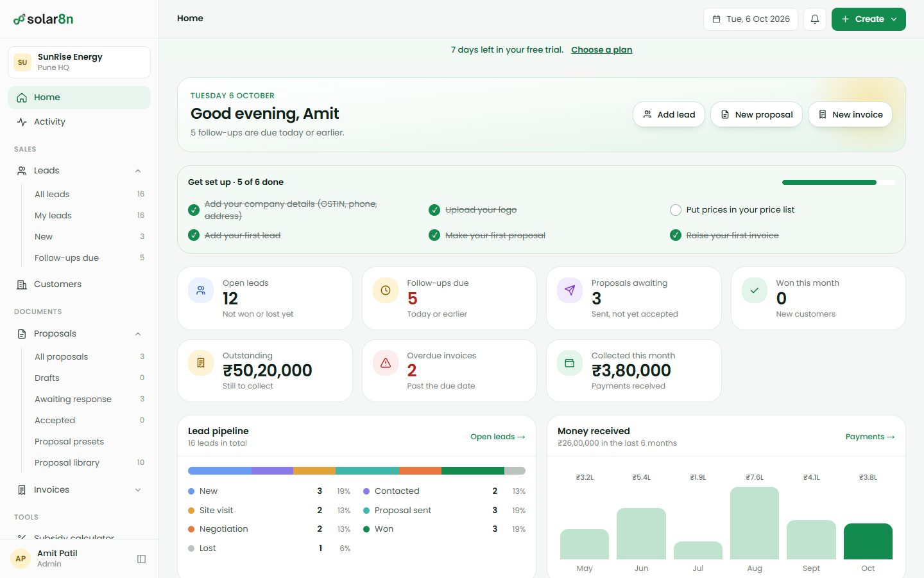Screen dimensions: 924x578
Task: Click the Collected this month card icon
Action: tap(570, 363)
